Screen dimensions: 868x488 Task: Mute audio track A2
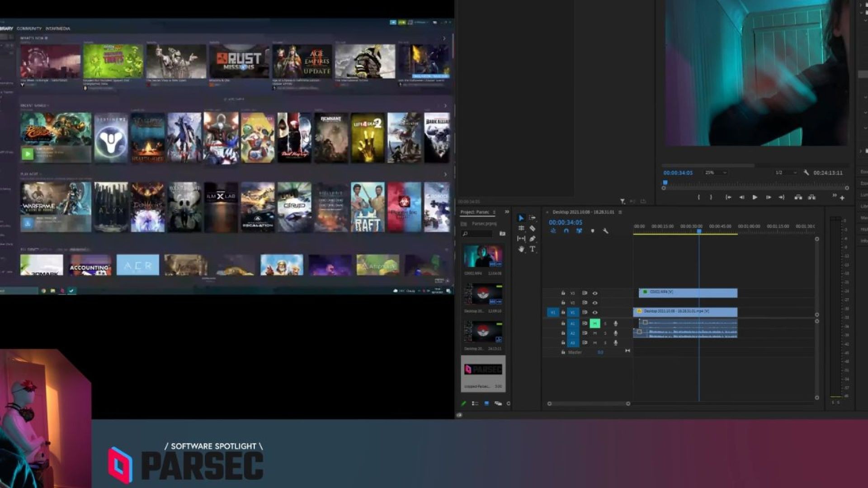(x=595, y=333)
